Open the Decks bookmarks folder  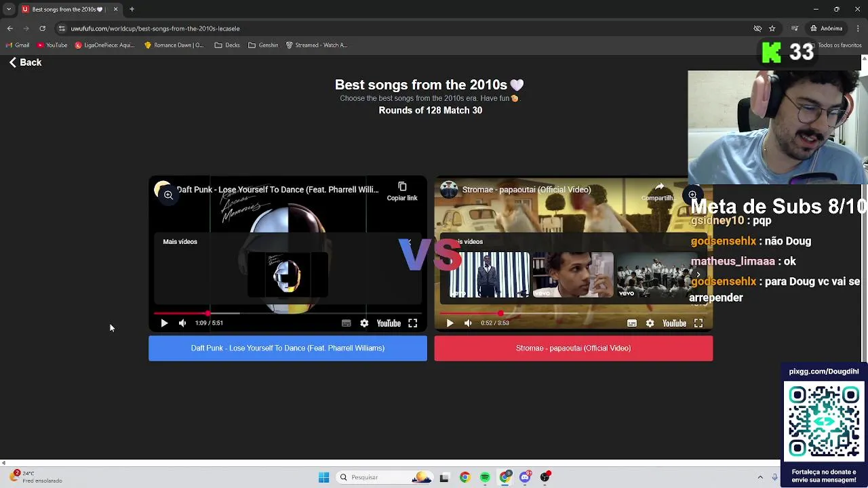point(227,45)
